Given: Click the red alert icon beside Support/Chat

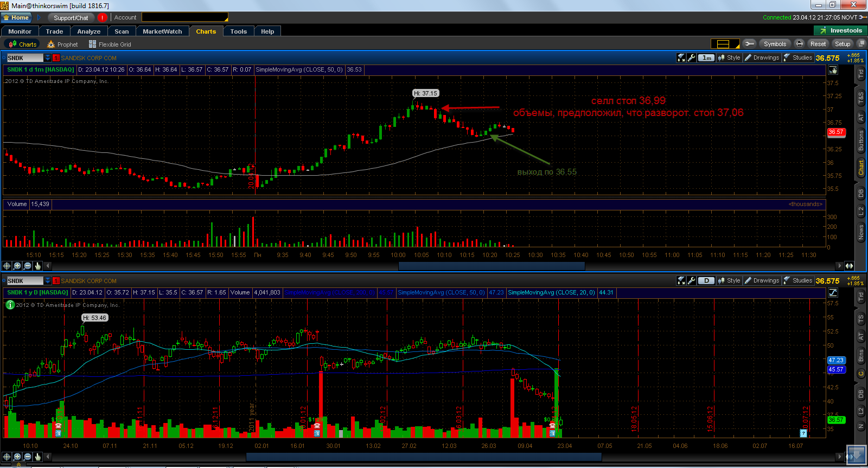Looking at the screenshot, I should click(x=102, y=18).
